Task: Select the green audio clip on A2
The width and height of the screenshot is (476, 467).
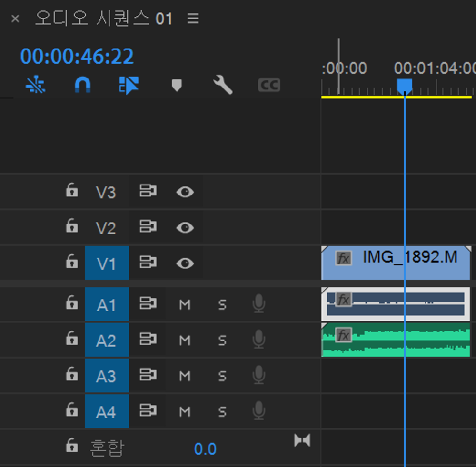Action: tap(396, 340)
